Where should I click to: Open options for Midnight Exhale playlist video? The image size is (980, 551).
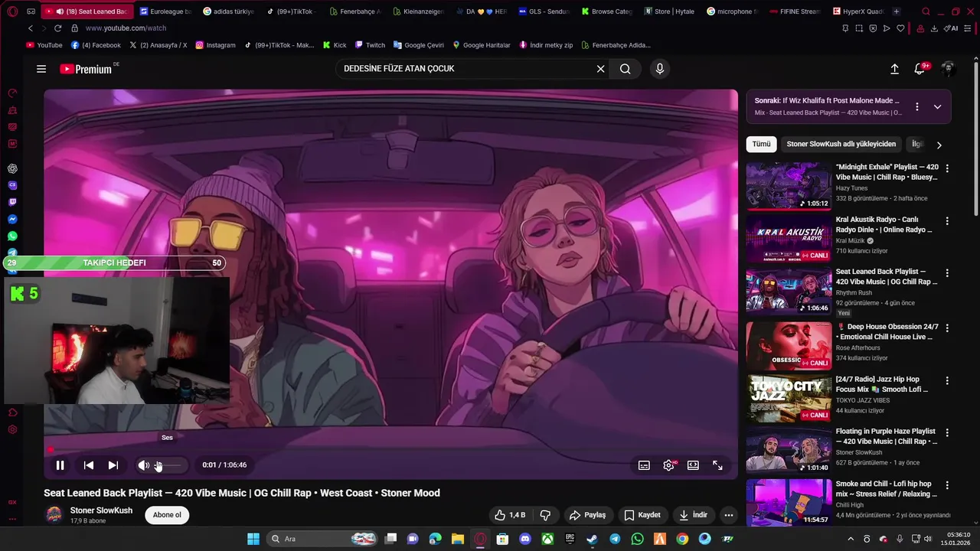click(947, 168)
